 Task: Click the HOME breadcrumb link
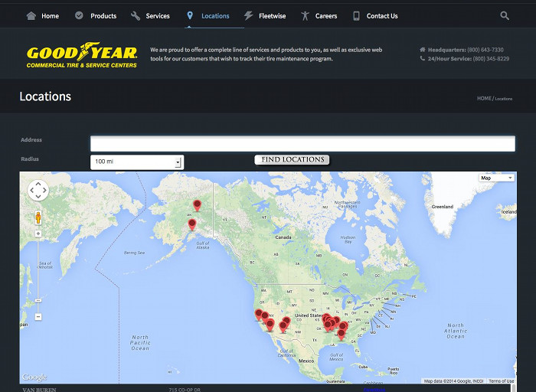pos(484,99)
